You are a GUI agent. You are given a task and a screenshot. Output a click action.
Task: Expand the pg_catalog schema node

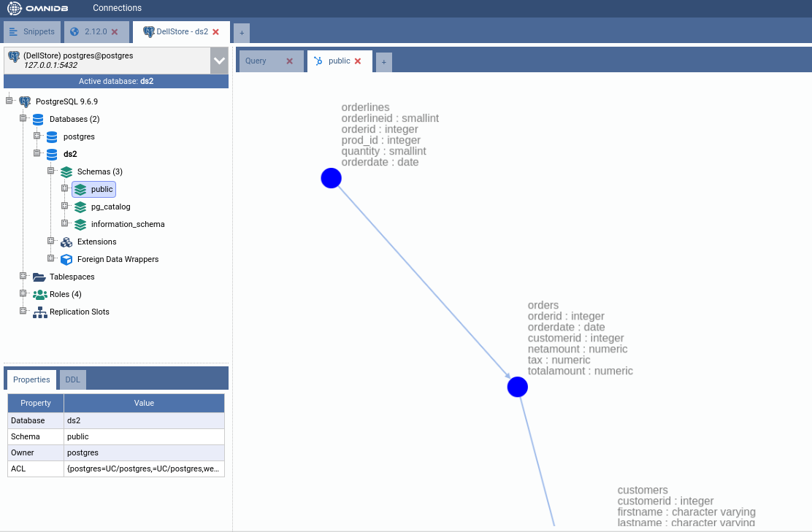(64, 207)
